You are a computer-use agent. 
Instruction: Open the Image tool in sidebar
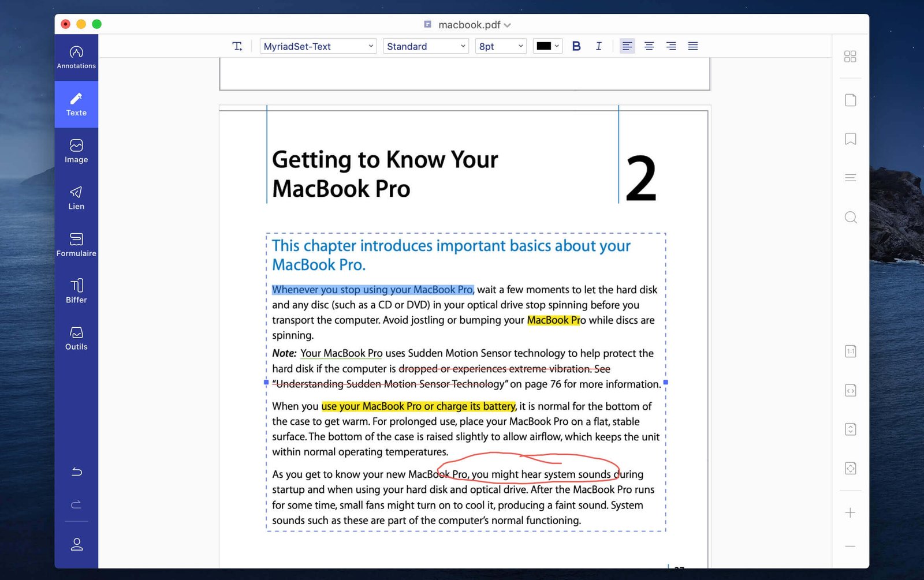(x=76, y=151)
